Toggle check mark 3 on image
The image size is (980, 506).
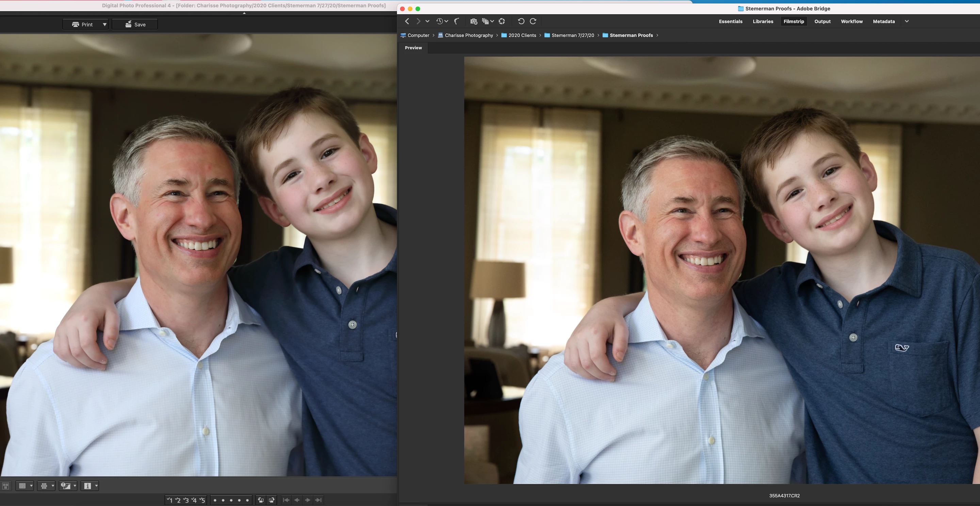(186, 500)
